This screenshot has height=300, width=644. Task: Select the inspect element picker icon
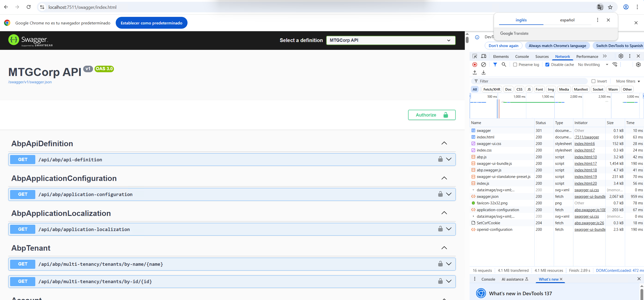click(x=475, y=56)
